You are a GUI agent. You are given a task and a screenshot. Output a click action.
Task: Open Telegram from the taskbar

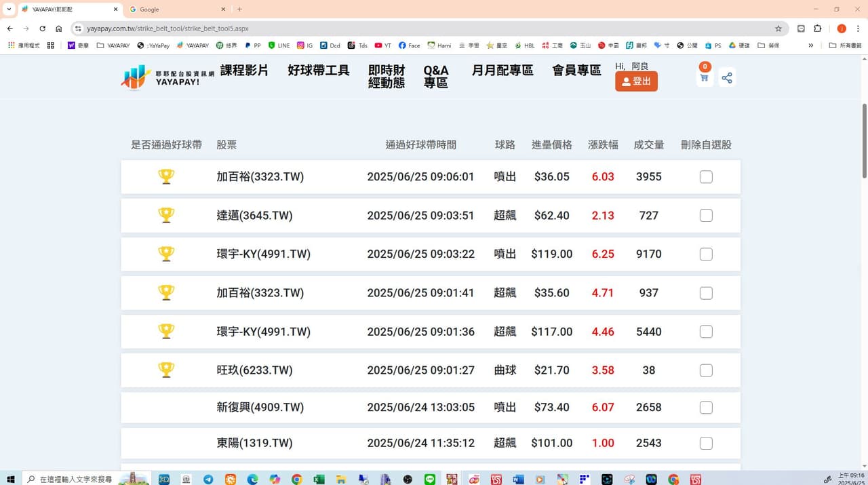208,479
